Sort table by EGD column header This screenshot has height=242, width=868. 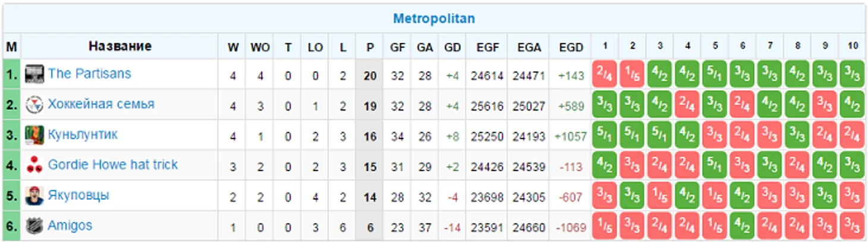click(571, 47)
